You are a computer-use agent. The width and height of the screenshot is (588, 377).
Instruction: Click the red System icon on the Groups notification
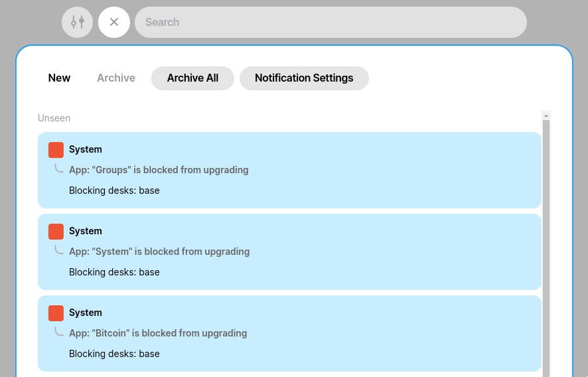pos(56,150)
